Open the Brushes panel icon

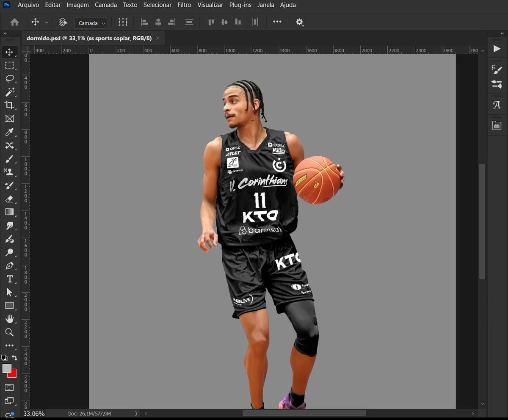497,84
